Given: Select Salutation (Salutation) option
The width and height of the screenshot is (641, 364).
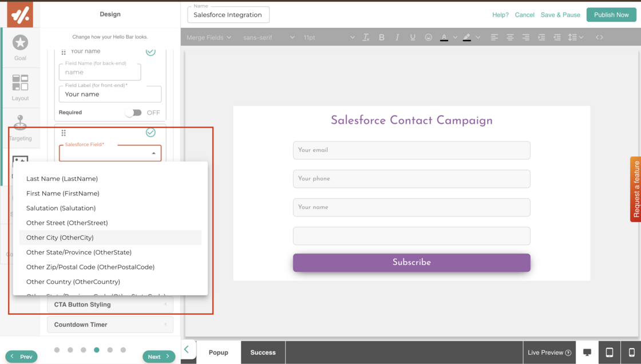Looking at the screenshot, I should [x=110, y=208].
